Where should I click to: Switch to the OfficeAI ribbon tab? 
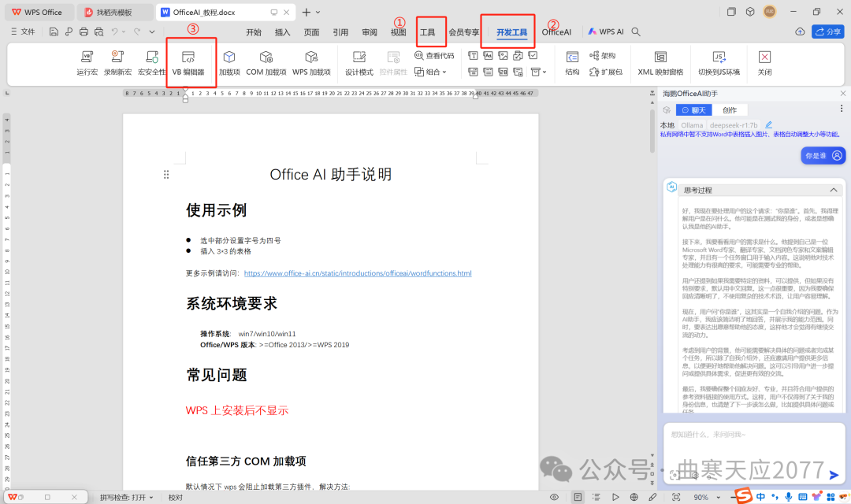coord(556,32)
